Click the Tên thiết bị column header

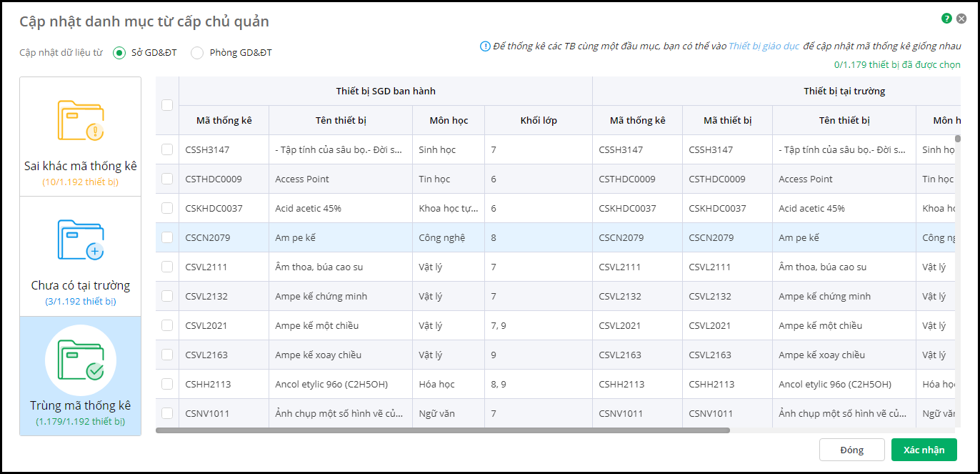[341, 120]
